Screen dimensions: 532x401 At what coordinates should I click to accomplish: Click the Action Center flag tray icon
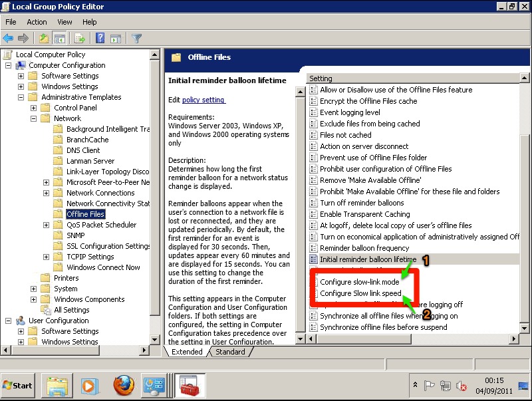(429, 386)
